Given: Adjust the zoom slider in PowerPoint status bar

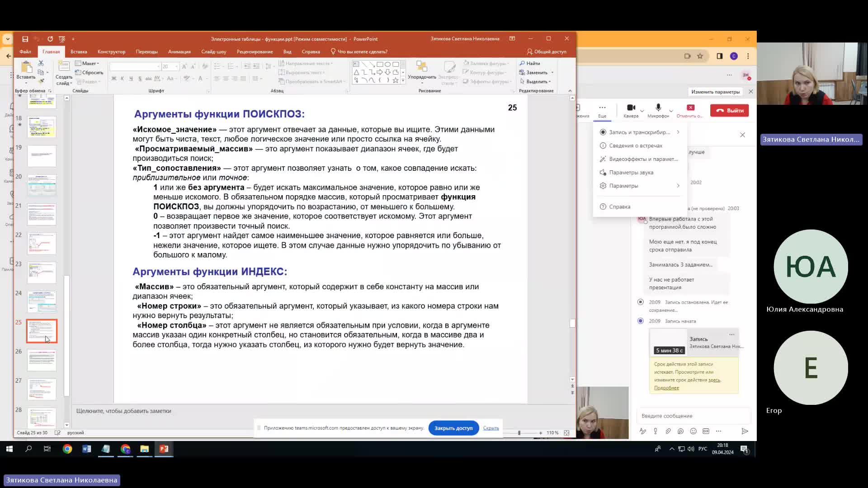Looking at the screenshot, I should pyautogui.click(x=519, y=433).
